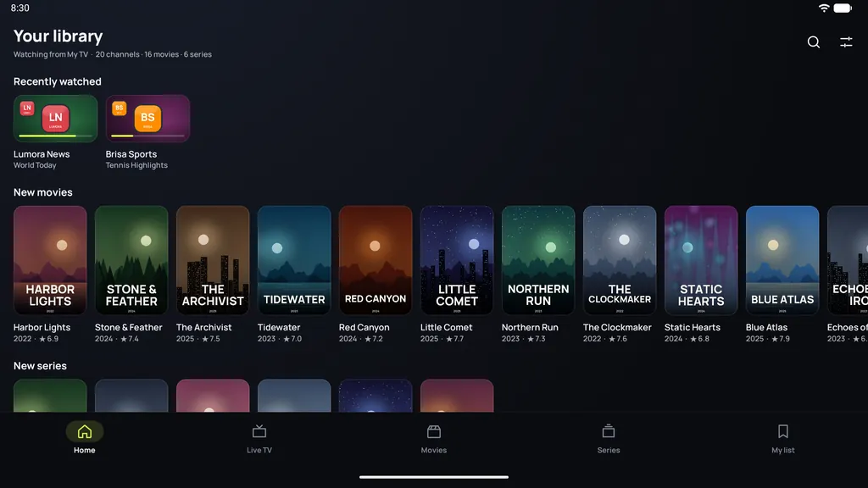This screenshot has width=868, height=488.
Task: Select the Northern Run movie poster
Action: click(538, 260)
